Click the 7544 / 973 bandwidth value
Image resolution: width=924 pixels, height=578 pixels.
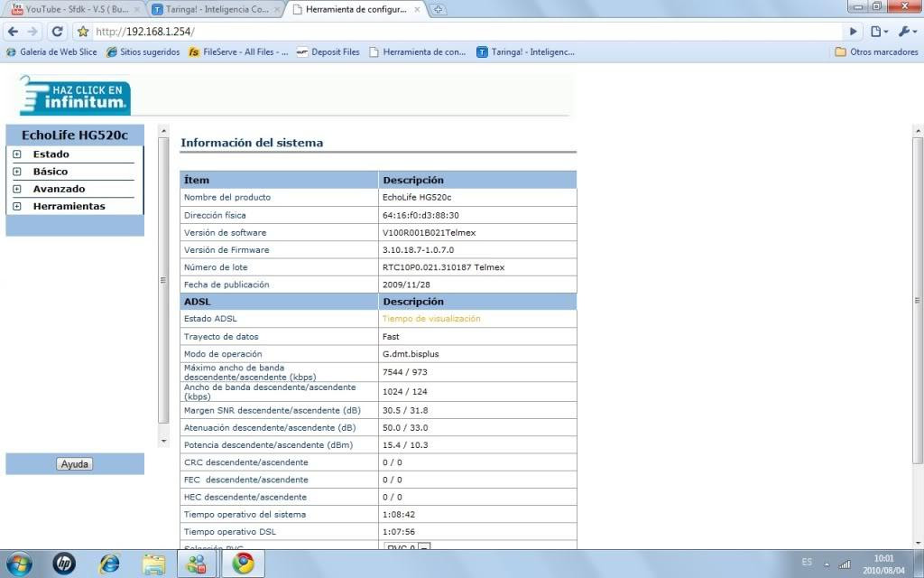(x=405, y=372)
